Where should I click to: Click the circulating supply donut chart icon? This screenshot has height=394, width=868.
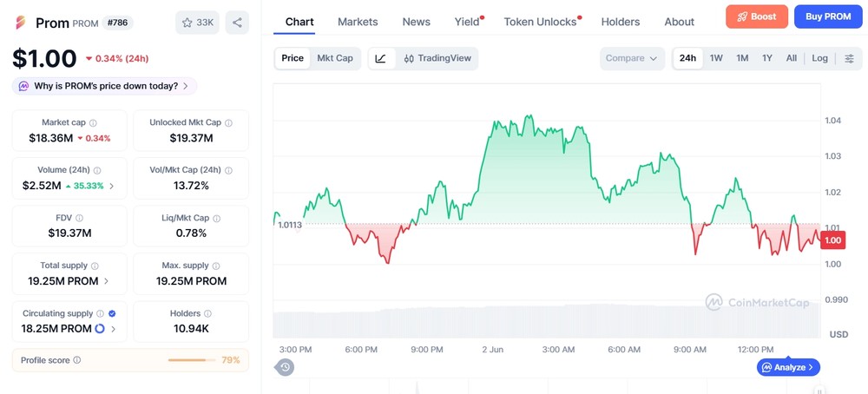(100, 329)
